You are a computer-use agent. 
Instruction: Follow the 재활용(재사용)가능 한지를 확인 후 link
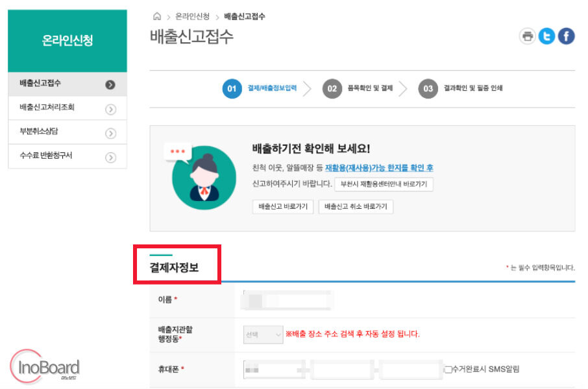[379, 168]
